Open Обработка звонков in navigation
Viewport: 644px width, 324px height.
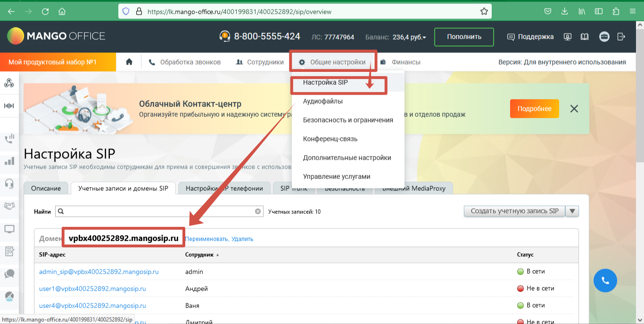[184, 62]
